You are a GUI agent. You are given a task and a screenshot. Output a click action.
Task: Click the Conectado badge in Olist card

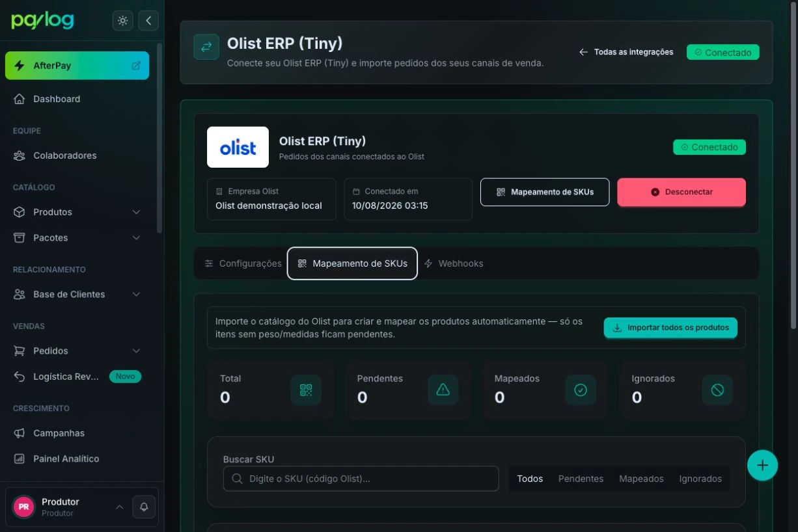tap(709, 148)
